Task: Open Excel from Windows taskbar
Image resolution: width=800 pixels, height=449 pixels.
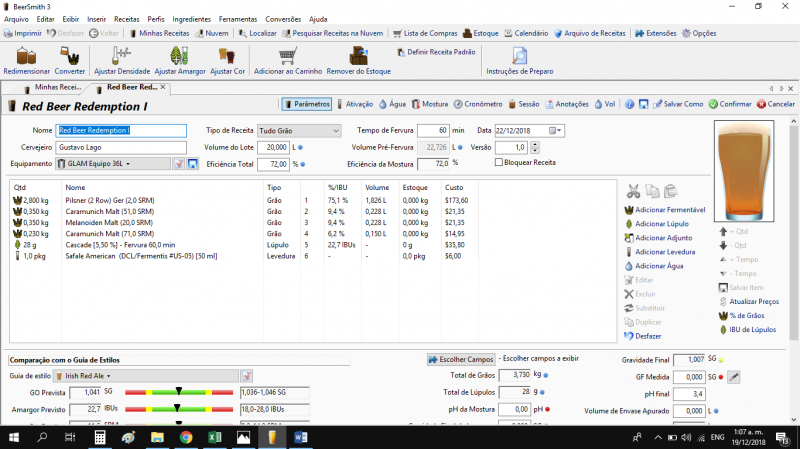Action: tap(214, 437)
